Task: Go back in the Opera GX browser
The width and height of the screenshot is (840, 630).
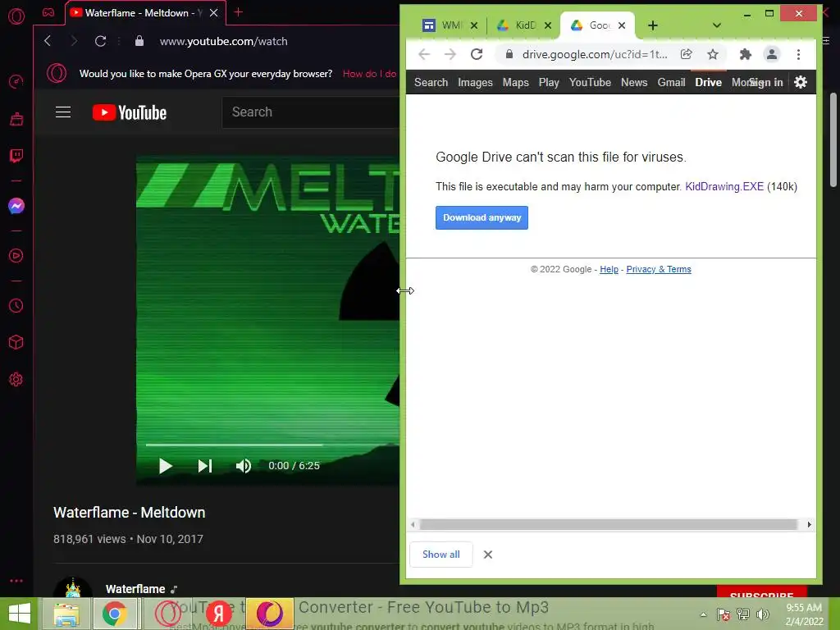Action: tap(48, 41)
